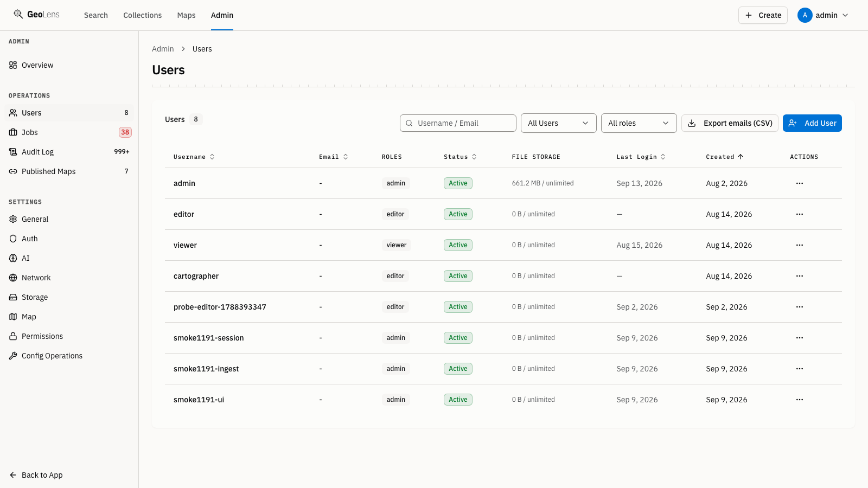868x488 pixels.
Task: Click the Config Operations wrench icon
Action: point(13,356)
